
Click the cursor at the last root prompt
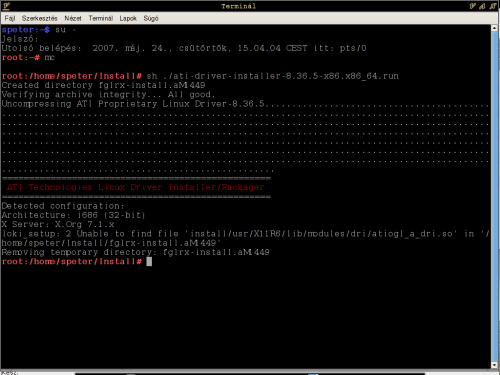point(149,262)
